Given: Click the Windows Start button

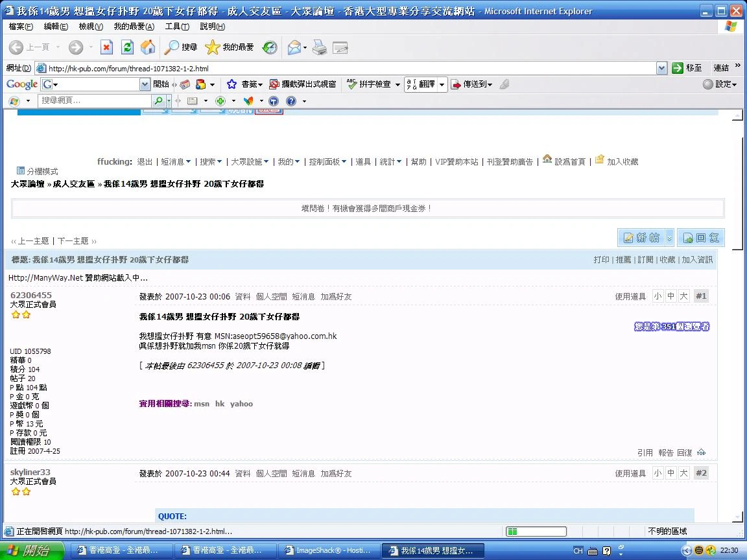Looking at the screenshot, I should pyautogui.click(x=32, y=550).
